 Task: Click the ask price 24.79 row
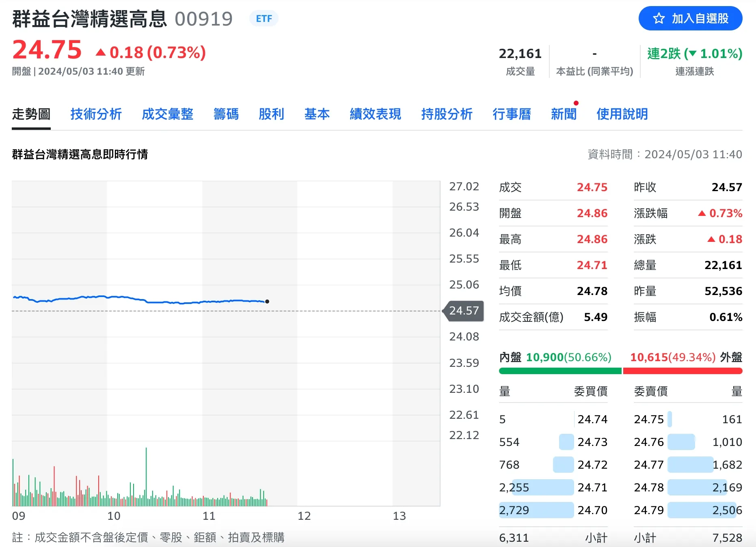coord(688,510)
